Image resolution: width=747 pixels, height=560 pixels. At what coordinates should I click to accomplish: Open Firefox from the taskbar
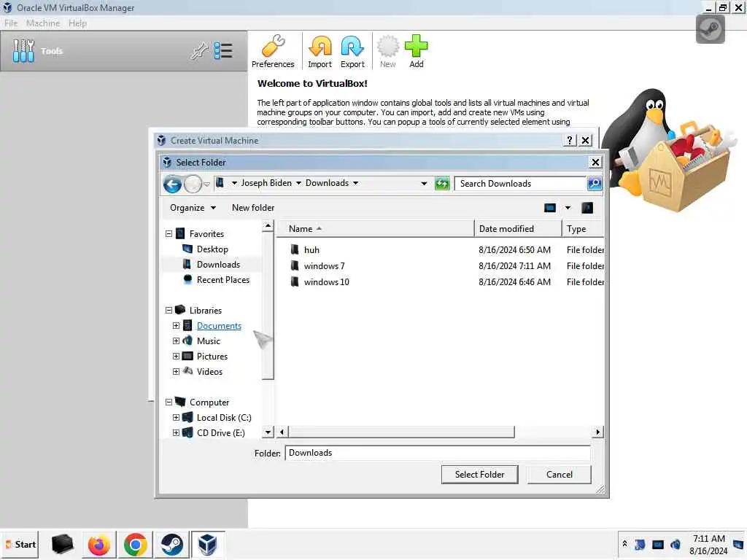click(x=98, y=544)
